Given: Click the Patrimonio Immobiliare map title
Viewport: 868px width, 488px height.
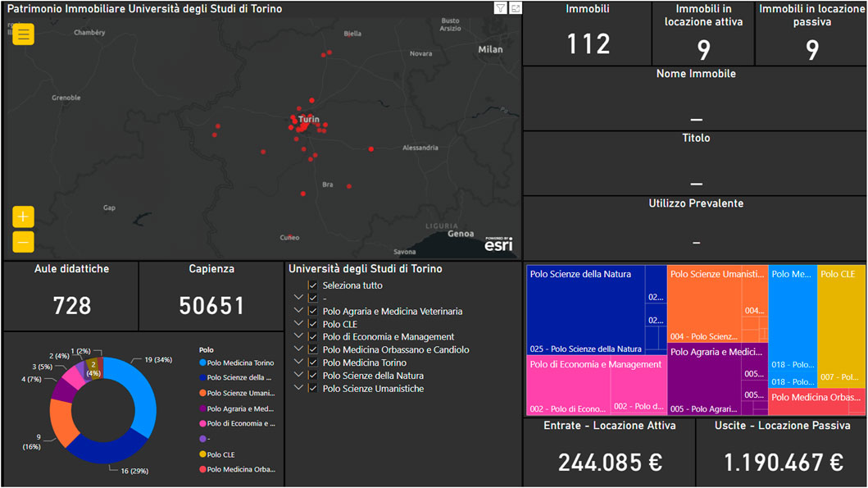Looking at the screenshot, I should (144, 9).
